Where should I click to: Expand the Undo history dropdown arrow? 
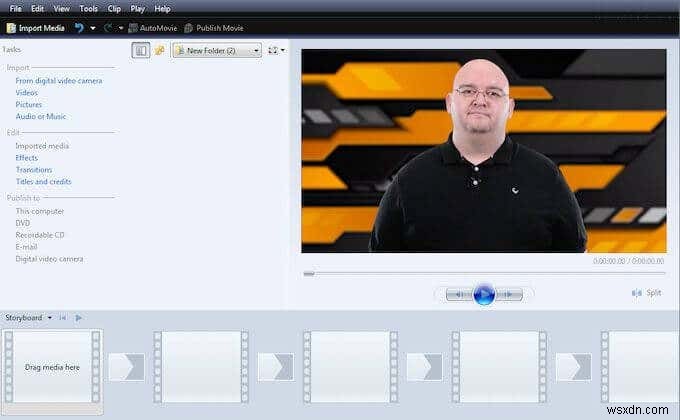click(x=92, y=29)
